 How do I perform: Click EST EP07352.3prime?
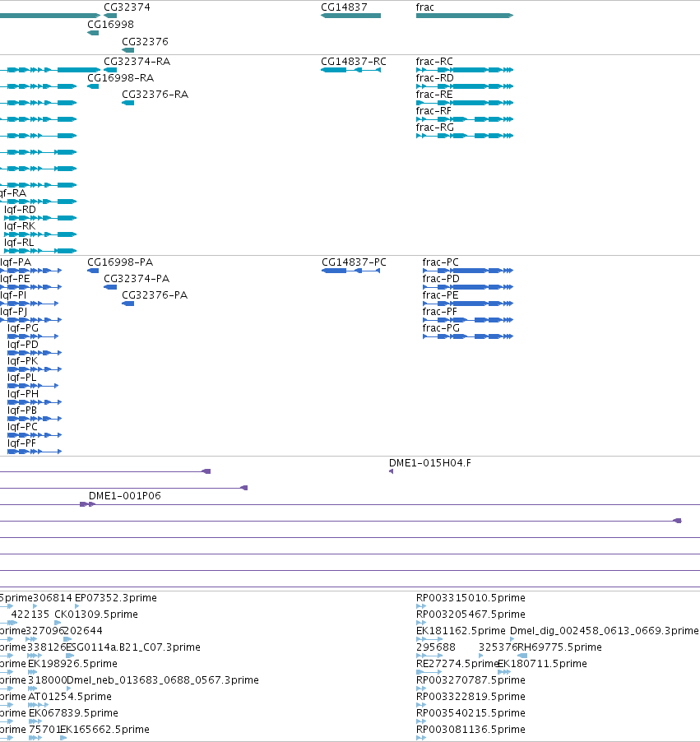tap(115, 598)
